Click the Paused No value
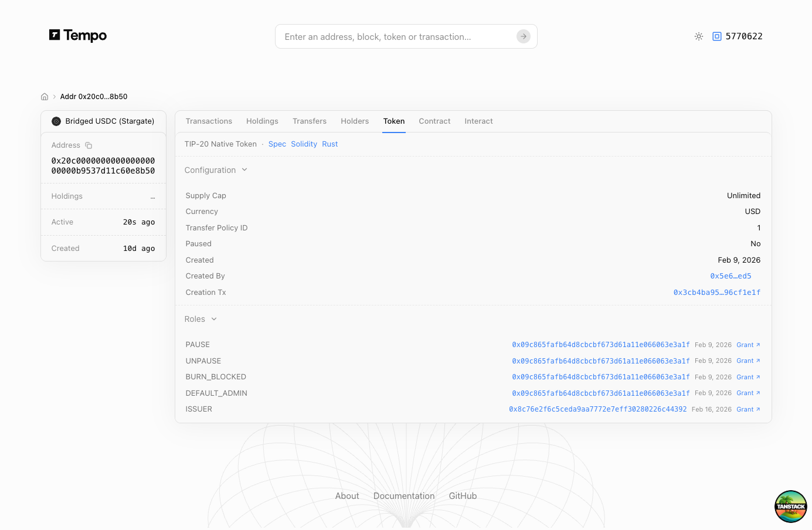The width and height of the screenshot is (812, 530). click(x=755, y=244)
